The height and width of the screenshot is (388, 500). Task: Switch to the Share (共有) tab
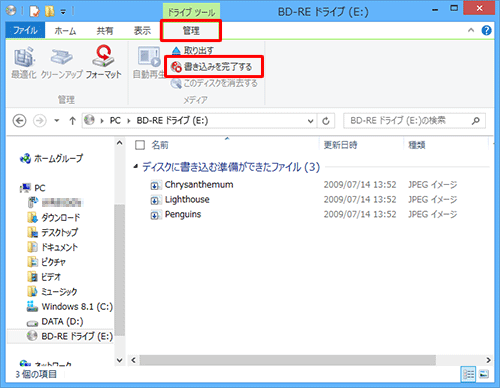pyautogui.click(x=105, y=31)
